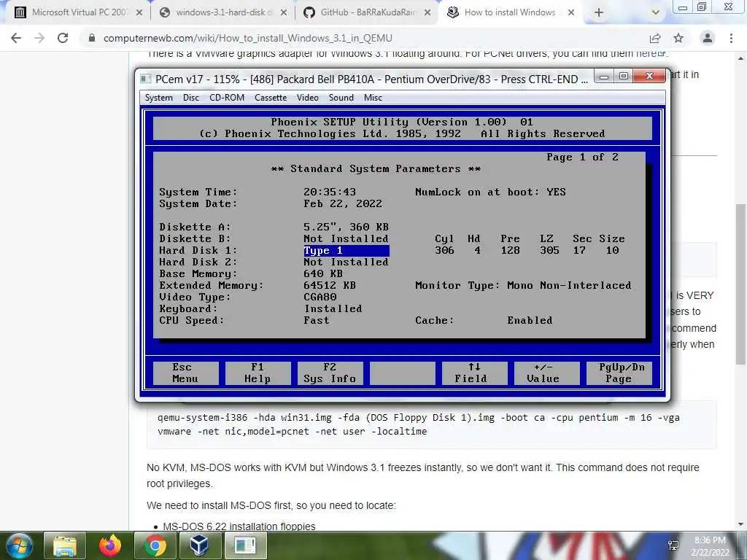The image size is (747, 560).
Task: Click Monitor Type Mono Non-Interlaced value
Action: (569, 285)
